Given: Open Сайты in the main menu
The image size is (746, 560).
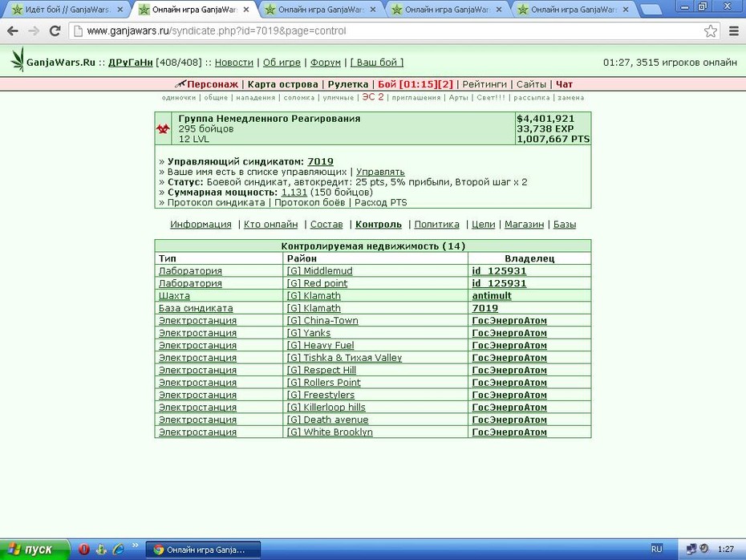Looking at the screenshot, I should point(531,84).
